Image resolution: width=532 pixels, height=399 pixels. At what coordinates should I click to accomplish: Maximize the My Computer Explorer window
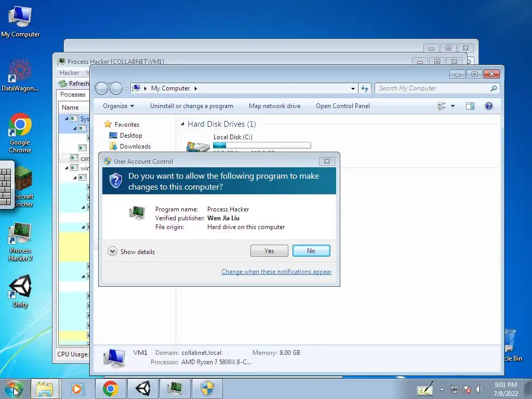(x=474, y=74)
